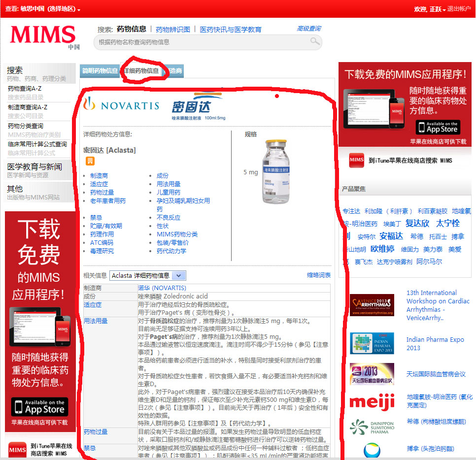Select the 药物信息 search mode
This screenshot has width=476, height=460.
(132, 29)
